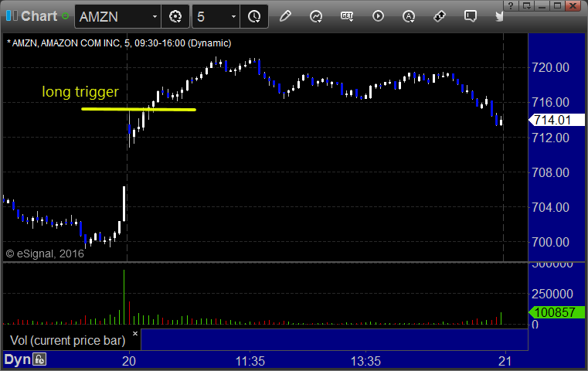
Task: Click the trade arrows icon
Action: click(440, 16)
